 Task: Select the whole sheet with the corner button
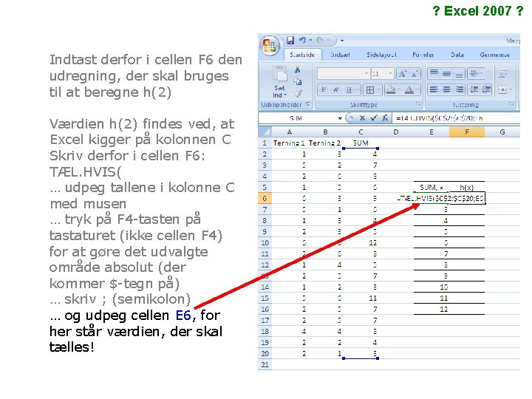(x=265, y=132)
